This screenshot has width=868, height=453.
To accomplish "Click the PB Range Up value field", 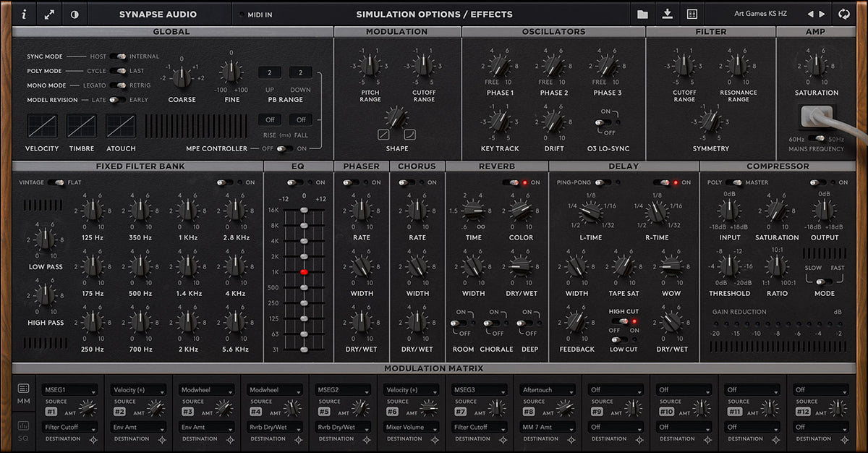I will (269, 72).
